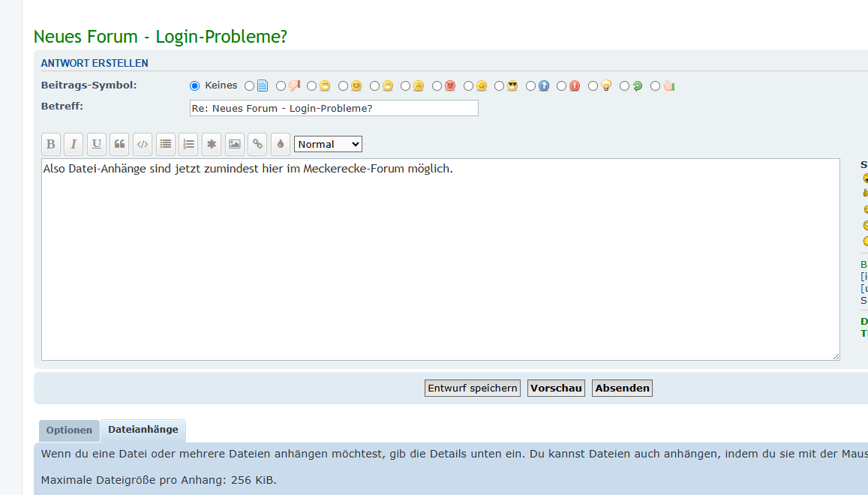This screenshot has height=495, width=868.
Task: Open the font size 'Normal' dropdown
Action: (x=328, y=144)
